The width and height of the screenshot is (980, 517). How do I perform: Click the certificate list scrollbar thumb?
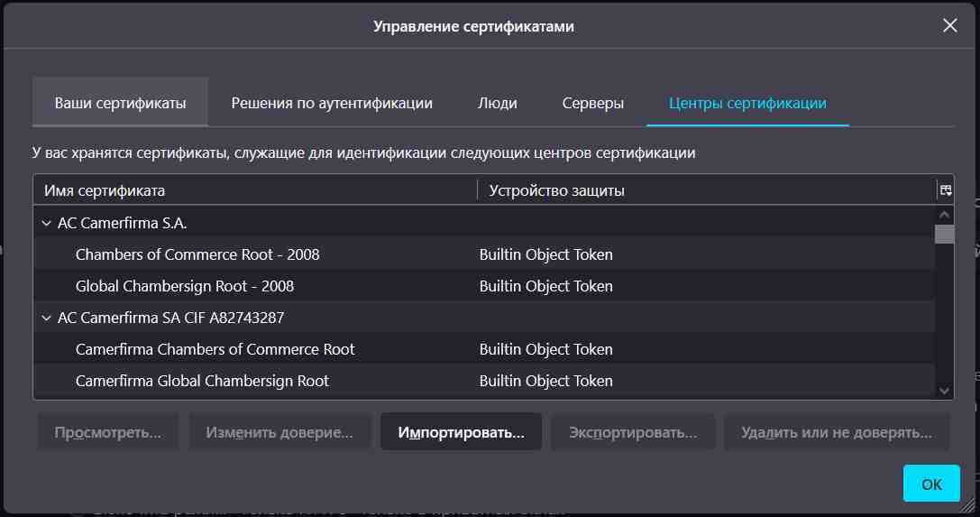[x=944, y=235]
